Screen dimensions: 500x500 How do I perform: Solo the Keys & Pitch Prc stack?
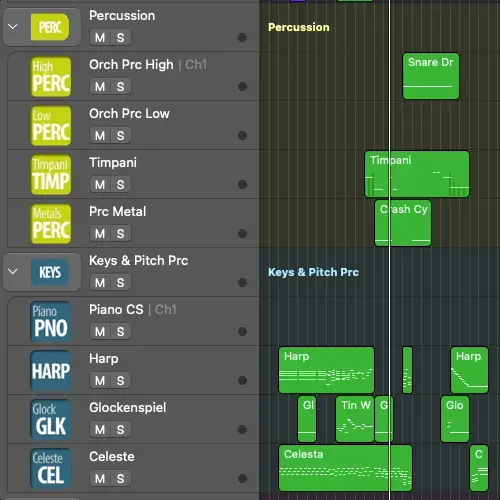coord(121,283)
